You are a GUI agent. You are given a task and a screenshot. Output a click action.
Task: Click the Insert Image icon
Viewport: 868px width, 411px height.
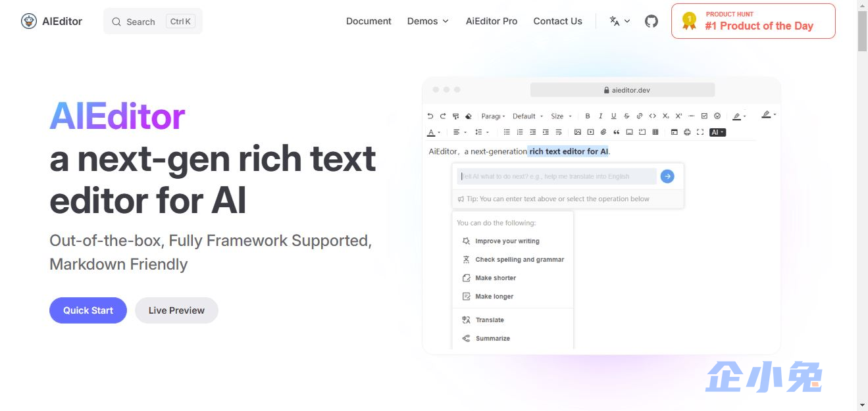coord(578,132)
